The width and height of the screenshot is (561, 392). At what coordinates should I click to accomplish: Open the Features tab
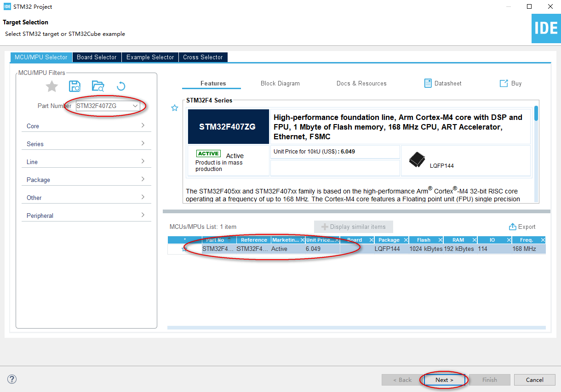click(213, 83)
